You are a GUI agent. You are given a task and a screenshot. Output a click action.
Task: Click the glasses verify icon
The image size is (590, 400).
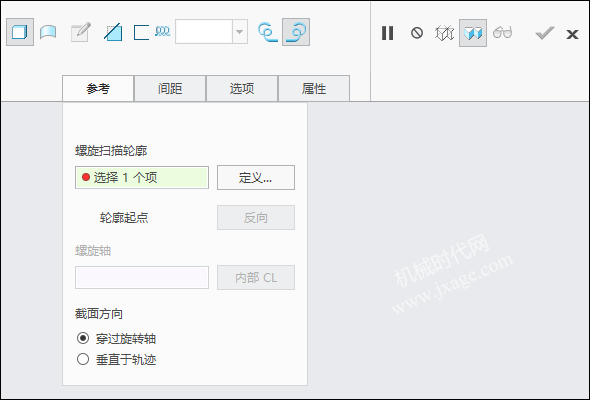coord(502,33)
